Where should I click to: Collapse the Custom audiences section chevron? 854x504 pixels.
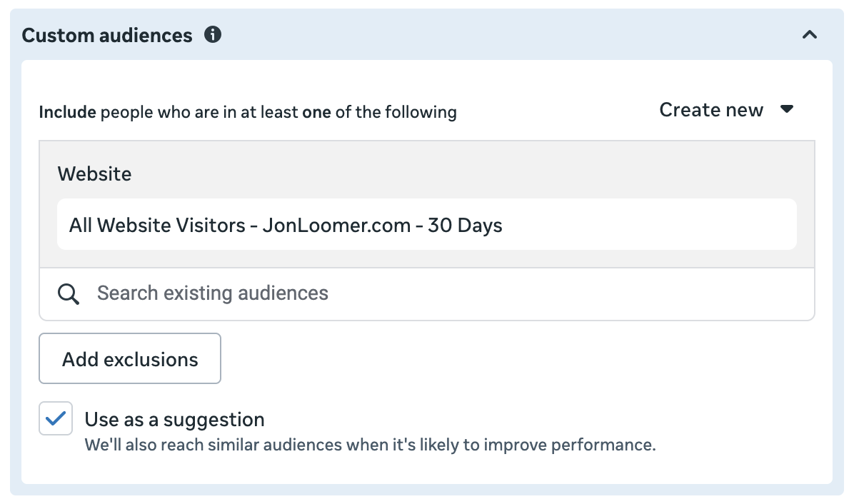coord(809,34)
